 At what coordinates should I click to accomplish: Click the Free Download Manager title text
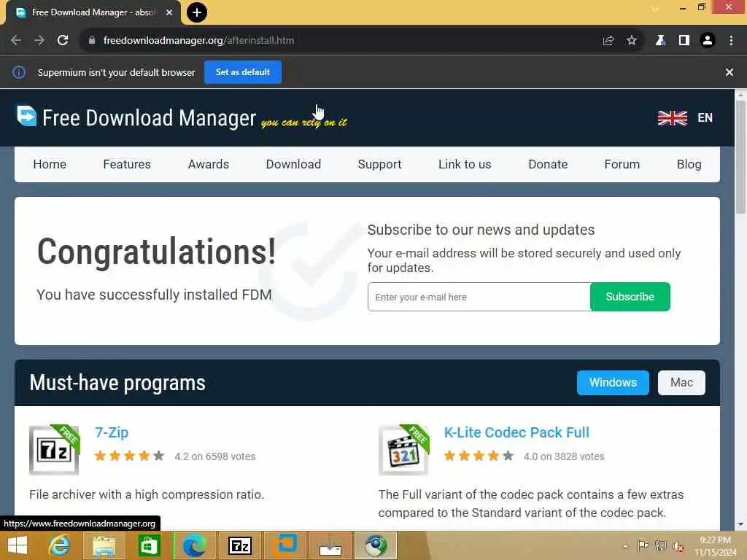[x=149, y=117]
